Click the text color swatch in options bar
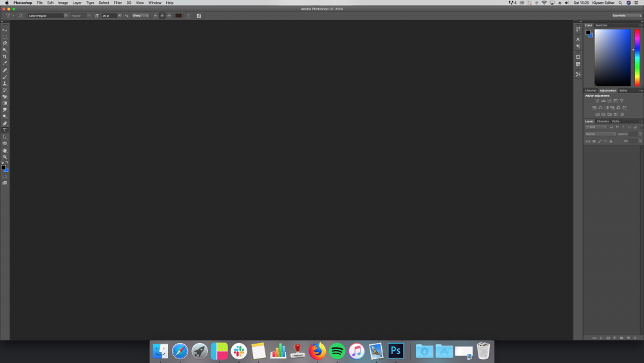The image size is (644, 363). (x=178, y=15)
